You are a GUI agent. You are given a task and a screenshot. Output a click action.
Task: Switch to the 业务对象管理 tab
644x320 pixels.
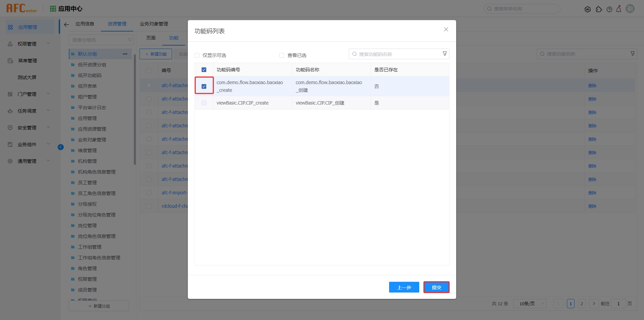154,24
